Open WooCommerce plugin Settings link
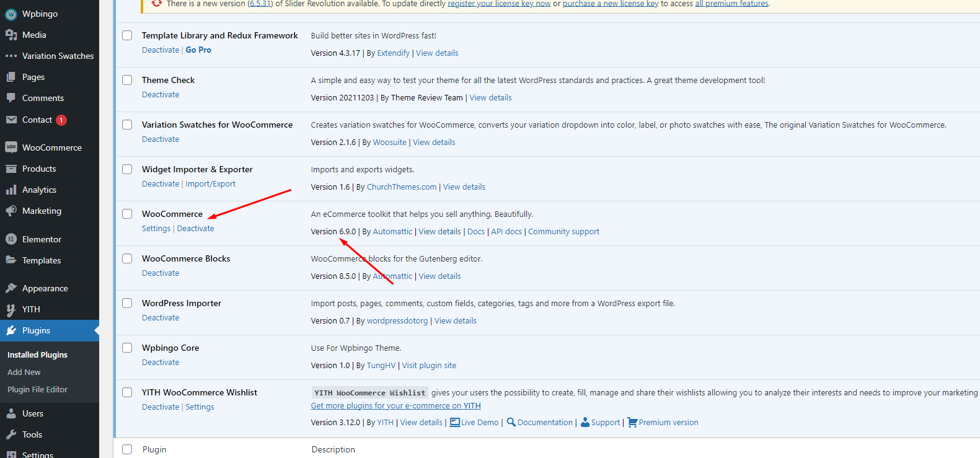 coord(156,228)
